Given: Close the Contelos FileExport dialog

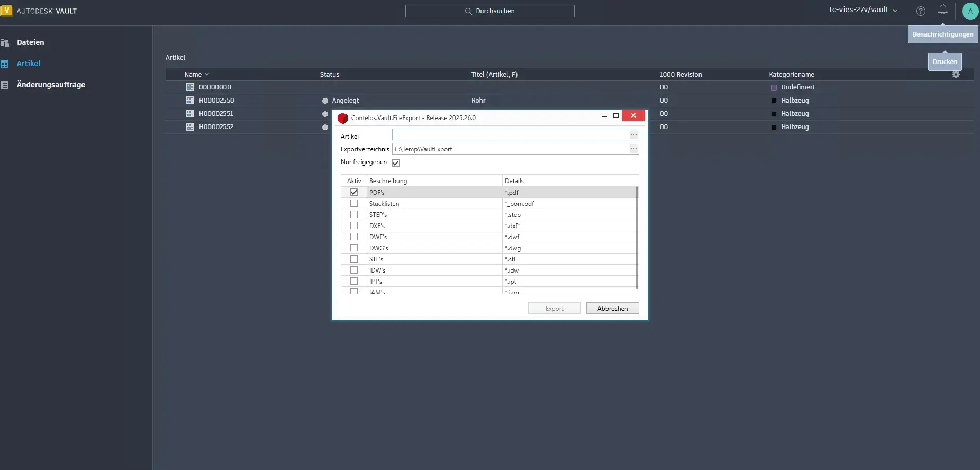Looking at the screenshot, I should (633, 115).
